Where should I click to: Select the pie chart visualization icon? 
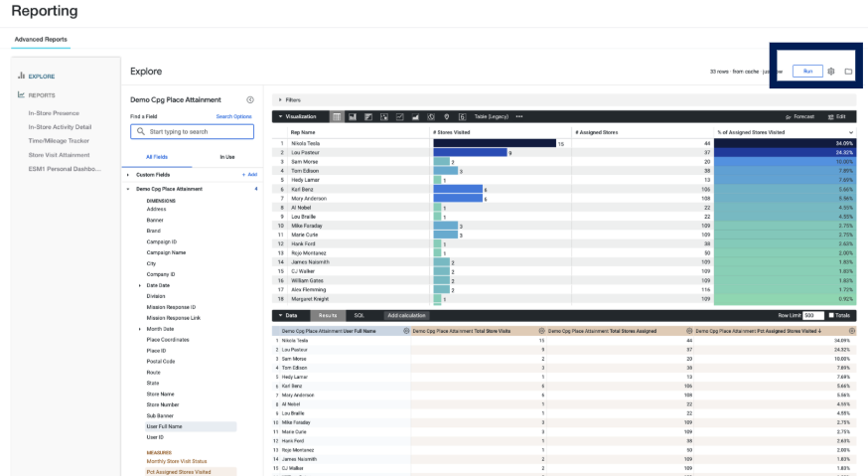tap(431, 117)
